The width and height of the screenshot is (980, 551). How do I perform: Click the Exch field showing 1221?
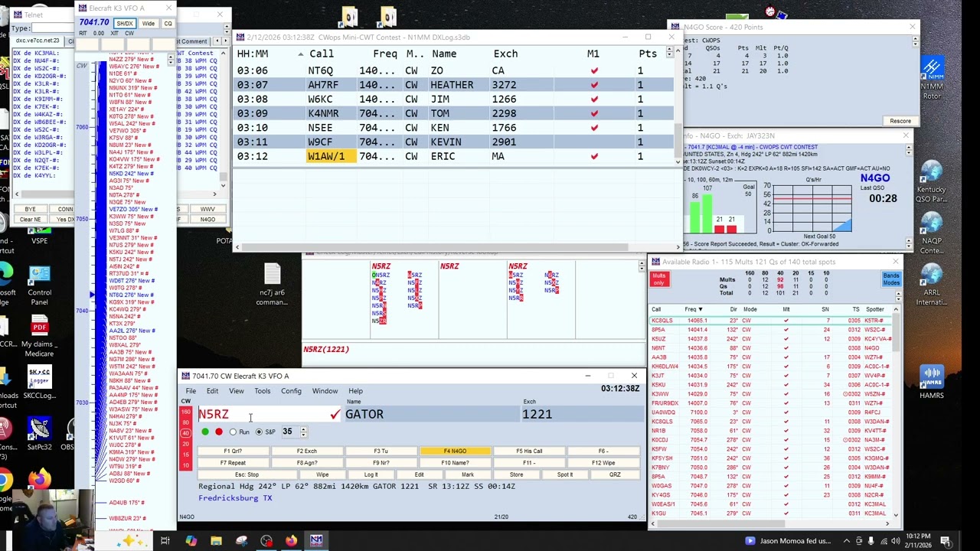coord(582,414)
